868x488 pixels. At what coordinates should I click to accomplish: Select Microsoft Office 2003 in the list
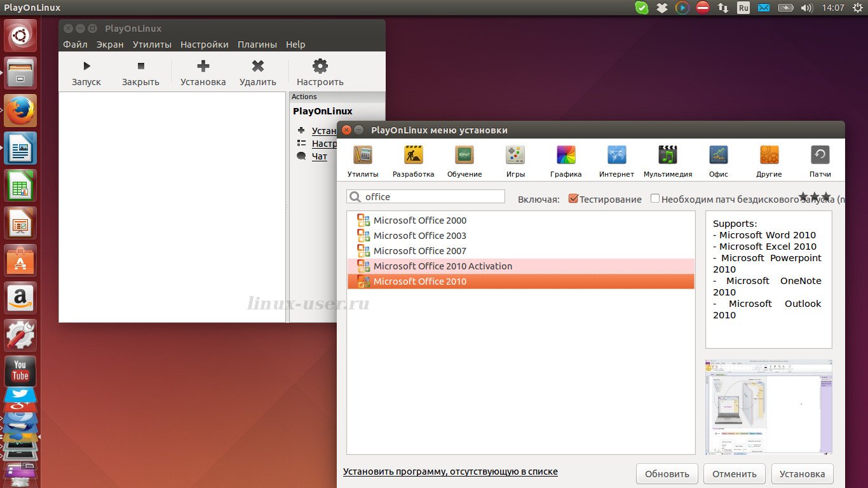tap(520, 236)
